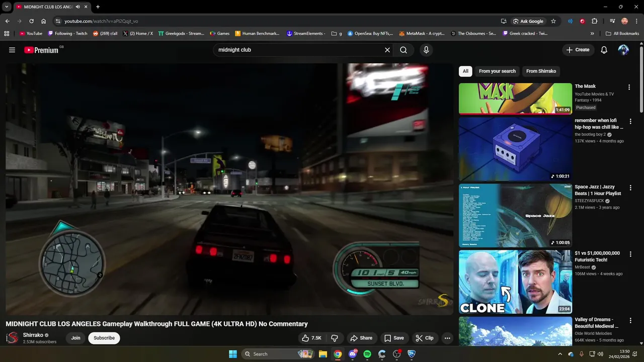644x362 pixels.
Task: Like the video with thumbs up
Action: [x=311, y=338]
